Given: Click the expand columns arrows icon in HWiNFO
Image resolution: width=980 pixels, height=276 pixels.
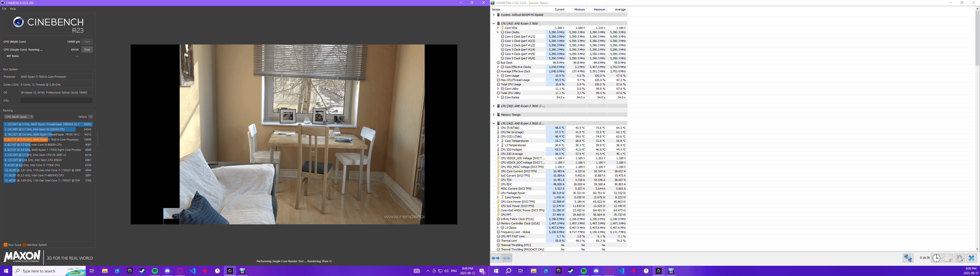Looking at the screenshot, I should pos(496,258).
